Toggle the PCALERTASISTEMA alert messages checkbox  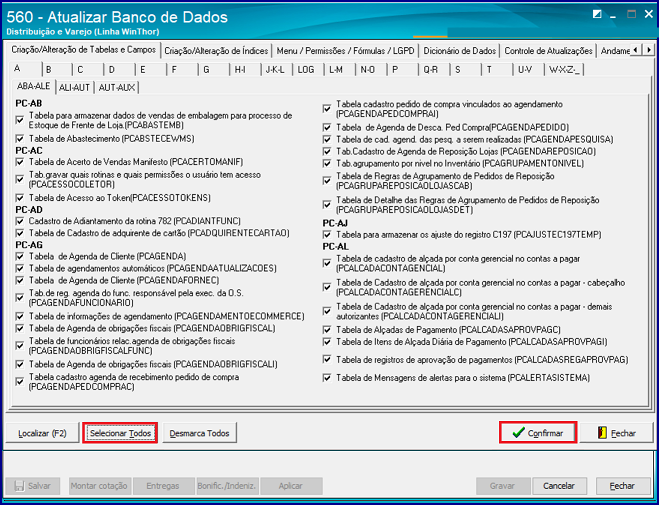(327, 378)
